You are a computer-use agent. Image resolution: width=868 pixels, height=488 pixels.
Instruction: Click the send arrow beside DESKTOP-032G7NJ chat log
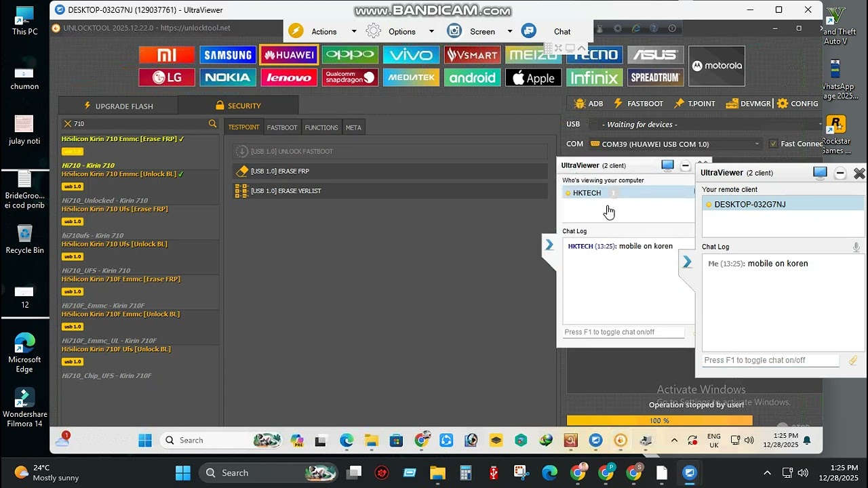point(687,262)
